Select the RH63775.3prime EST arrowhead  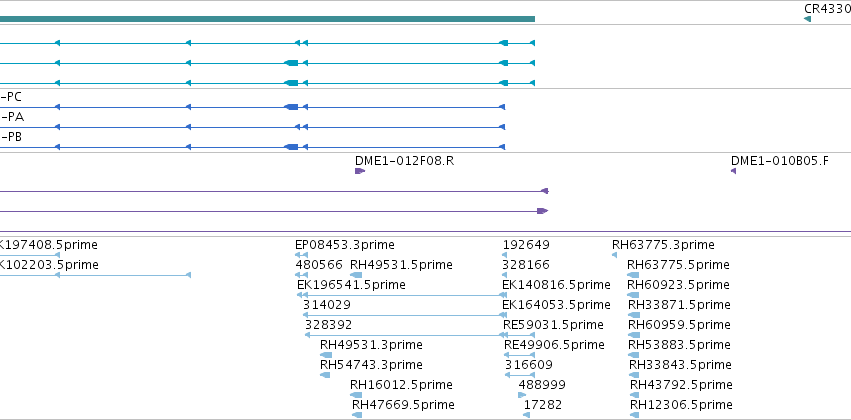[614, 255]
